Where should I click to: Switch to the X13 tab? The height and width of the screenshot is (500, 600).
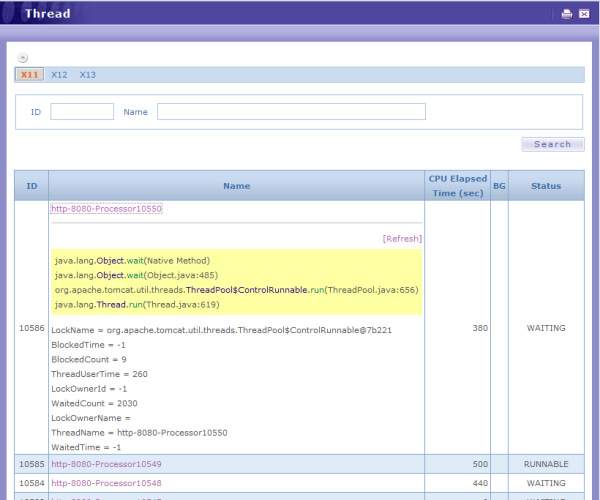tap(88, 75)
